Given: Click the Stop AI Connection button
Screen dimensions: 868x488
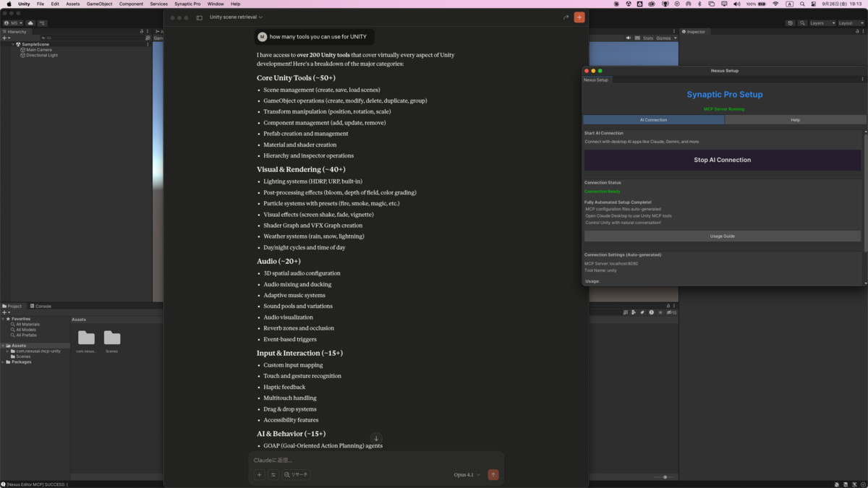Looking at the screenshot, I should click(722, 160).
